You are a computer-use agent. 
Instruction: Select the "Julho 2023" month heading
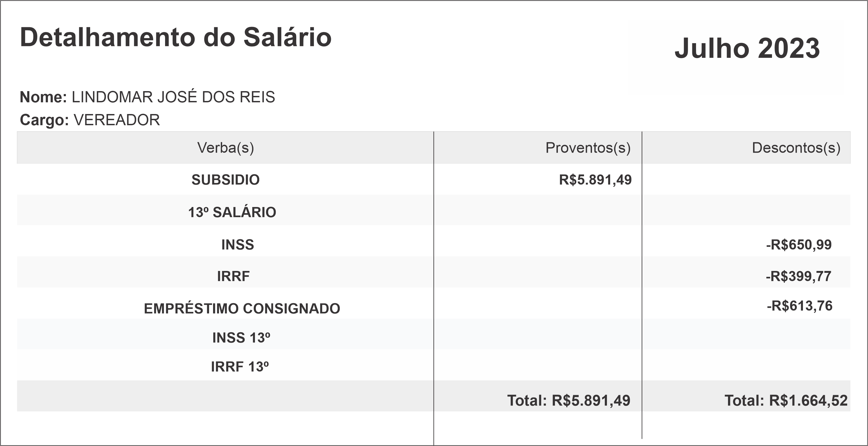point(747,48)
